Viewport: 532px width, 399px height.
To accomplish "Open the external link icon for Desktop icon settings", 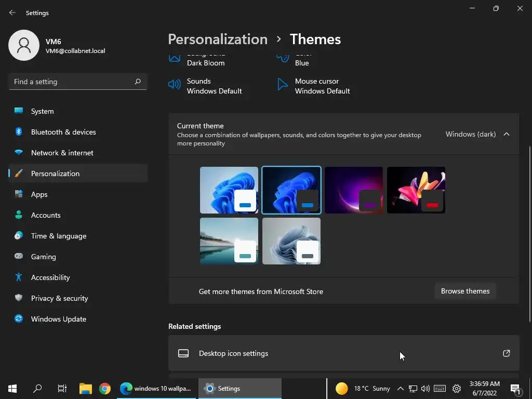I will (x=506, y=353).
